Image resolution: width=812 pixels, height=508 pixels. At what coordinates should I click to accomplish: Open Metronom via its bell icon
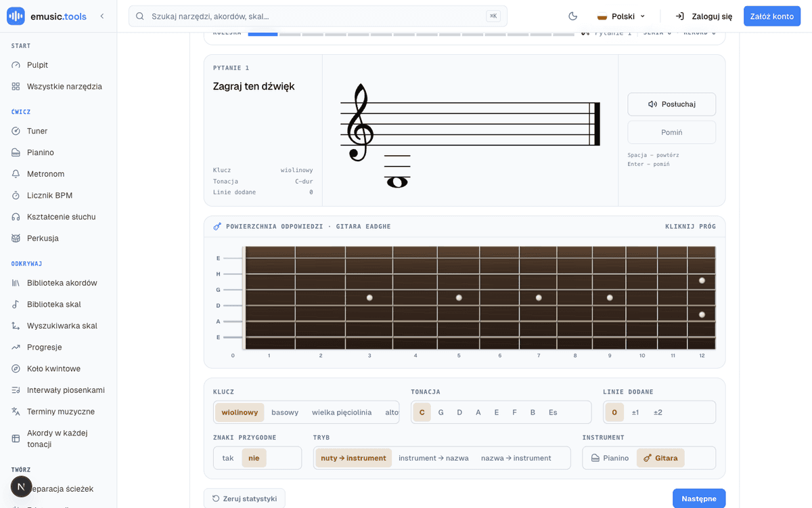click(x=16, y=174)
